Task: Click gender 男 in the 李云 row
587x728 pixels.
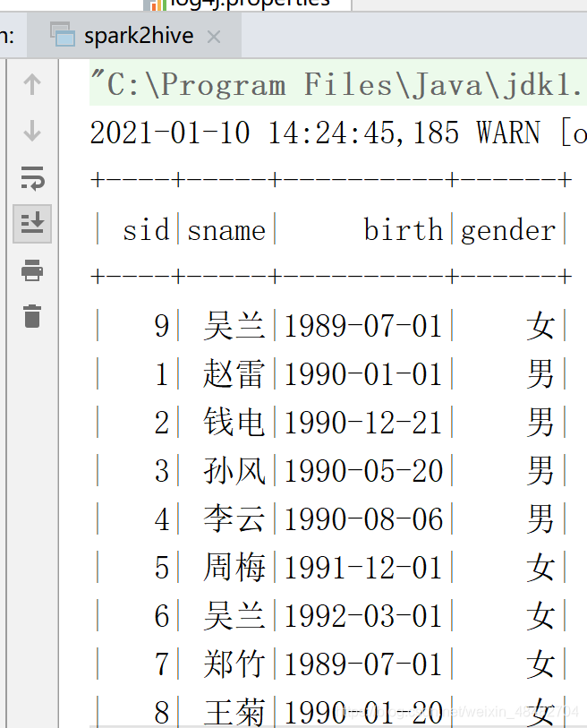Action: (540, 518)
